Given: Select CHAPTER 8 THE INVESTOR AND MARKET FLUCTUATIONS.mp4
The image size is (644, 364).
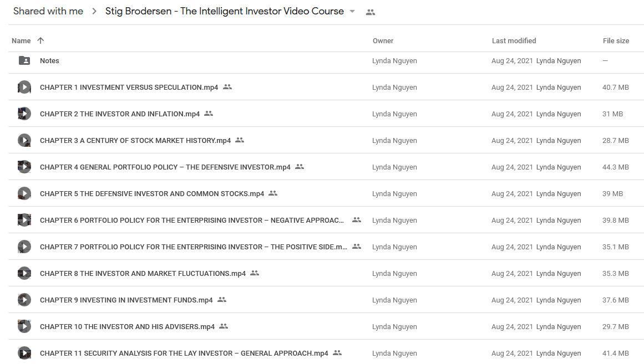Looking at the screenshot, I should pyautogui.click(x=143, y=274).
